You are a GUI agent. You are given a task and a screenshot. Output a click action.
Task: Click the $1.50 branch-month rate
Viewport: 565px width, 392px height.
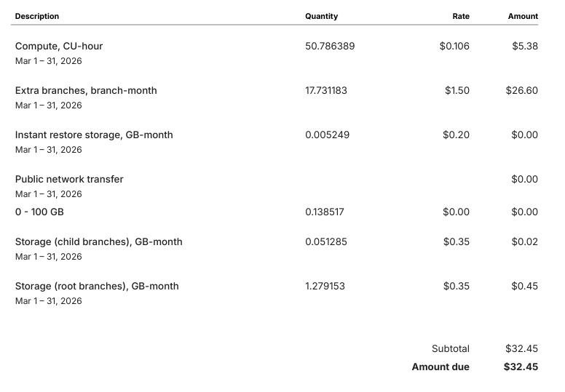[457, 90]
